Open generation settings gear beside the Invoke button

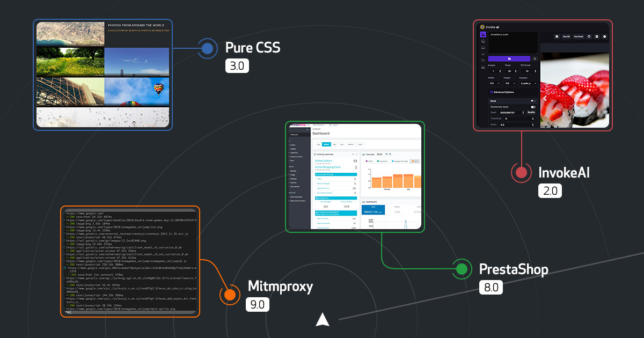click(535, 58)
